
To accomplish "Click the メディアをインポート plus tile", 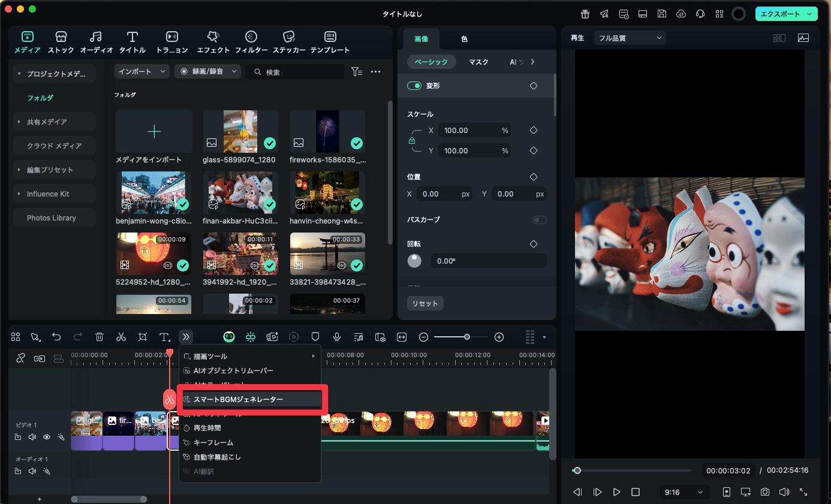I will pos(154,131).
